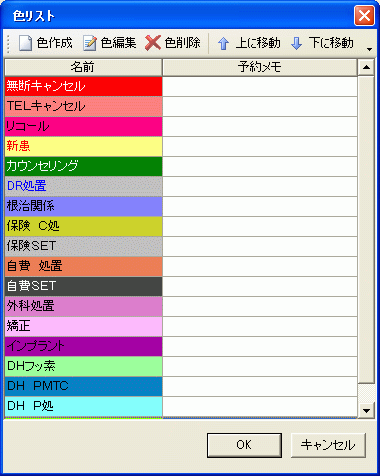This screenshot has height=476, width=380.
Task: Select the DR処置 row
Action: [x=84, y=186]
